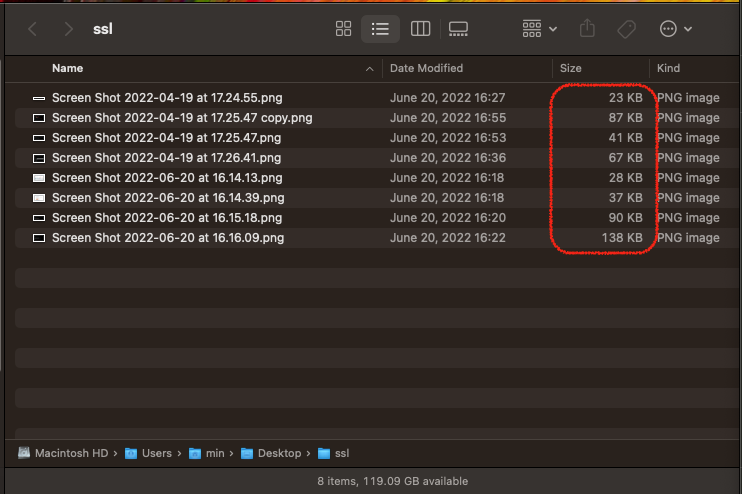Click the file icon of the 17.25.47.png row
This screenshot has width=742, height=494.
[39, 138]
